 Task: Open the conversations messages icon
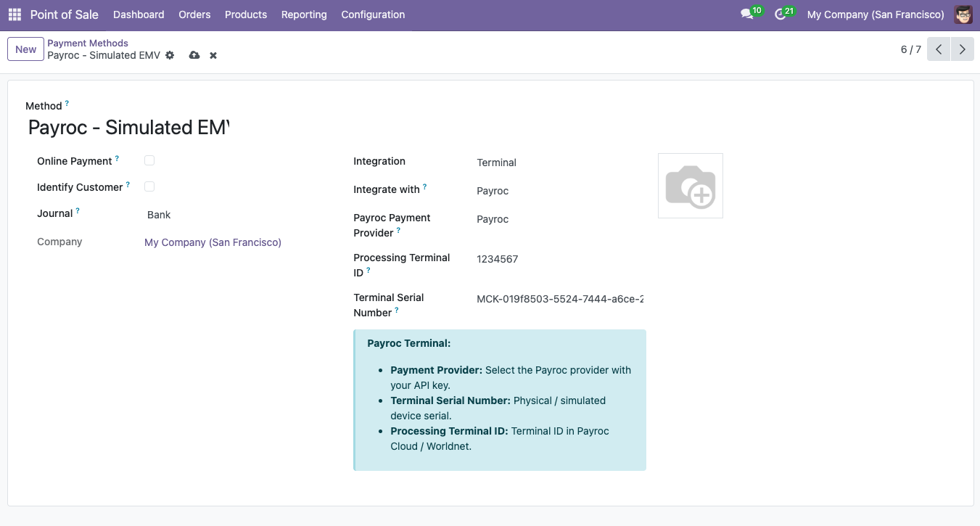point(746,15)
